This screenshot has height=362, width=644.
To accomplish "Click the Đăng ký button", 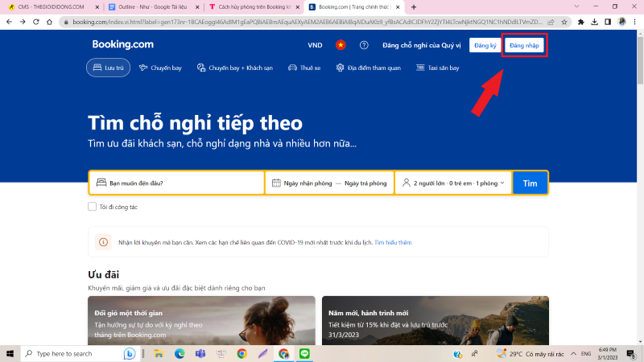I will coord(485,45).
